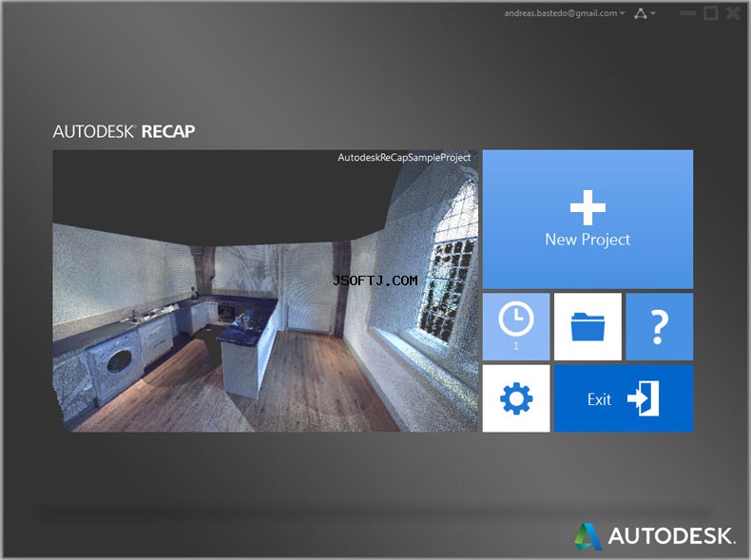This screenshot has width=751, height=560.
Task: Minimize the ReCap window
Action: (x=687, y=13)
